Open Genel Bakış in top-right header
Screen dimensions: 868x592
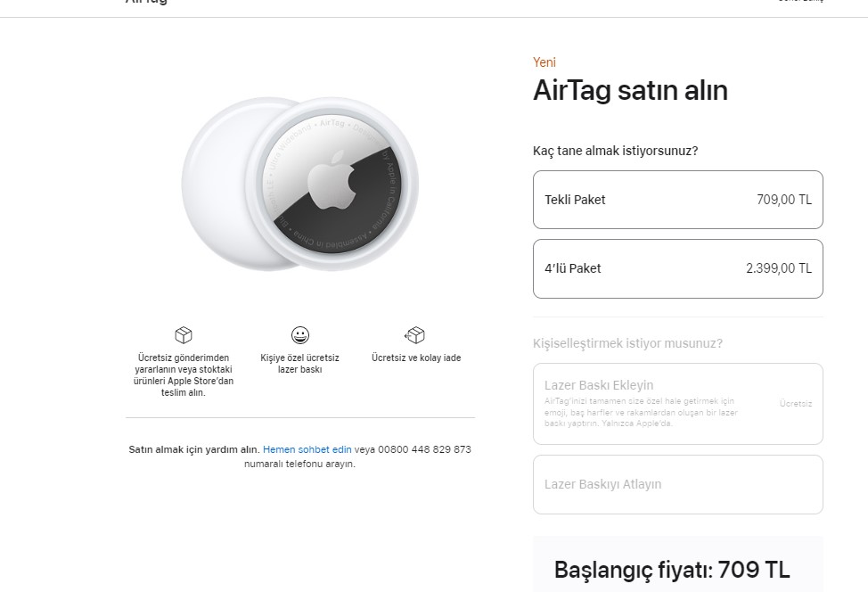800,2
